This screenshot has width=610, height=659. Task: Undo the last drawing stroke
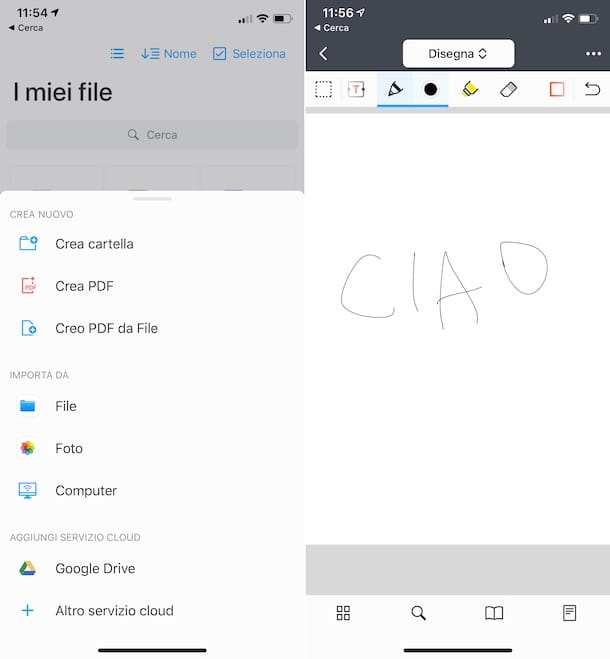pos(592,89)
